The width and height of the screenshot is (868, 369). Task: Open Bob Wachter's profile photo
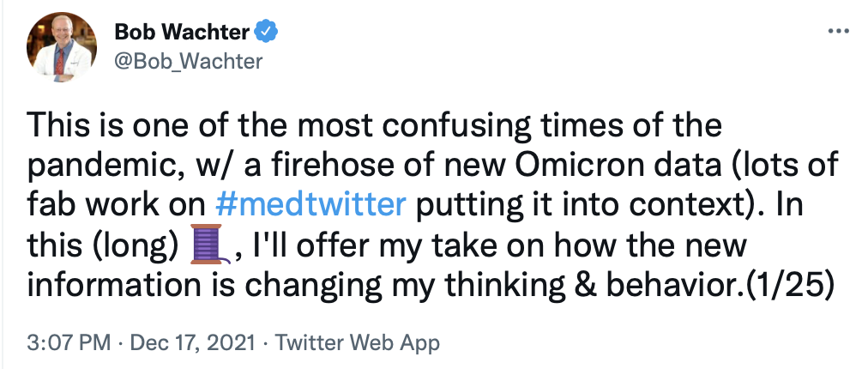tap(59, 47)
